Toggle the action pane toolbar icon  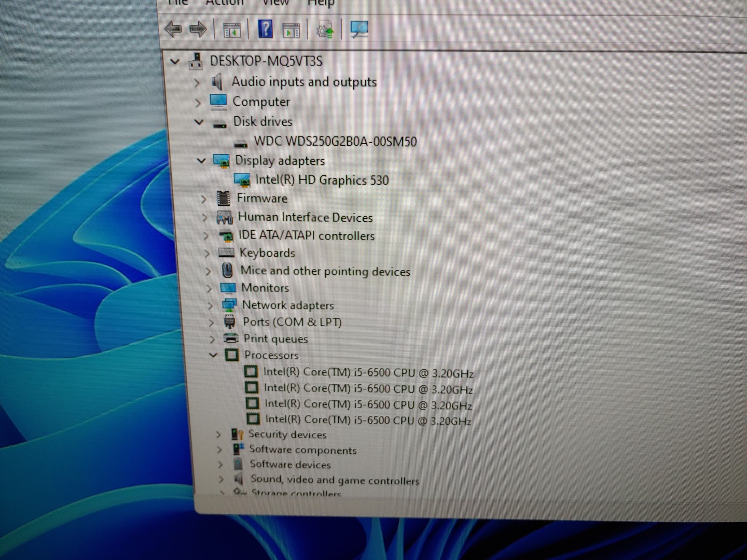click(291, 31)
